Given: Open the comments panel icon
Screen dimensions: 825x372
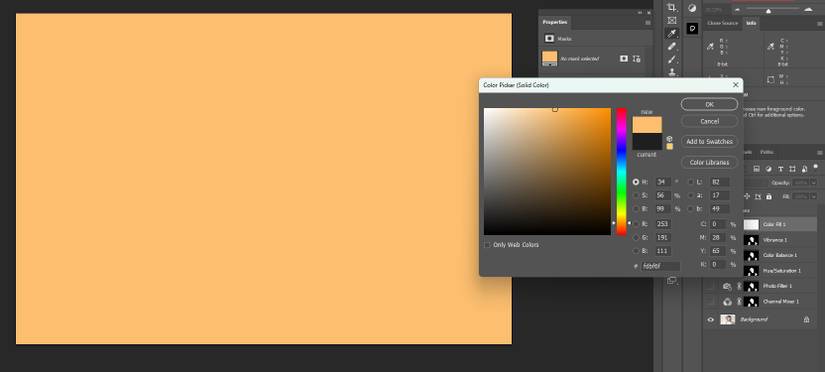Looking at the screenshot, I should [692, 28].
